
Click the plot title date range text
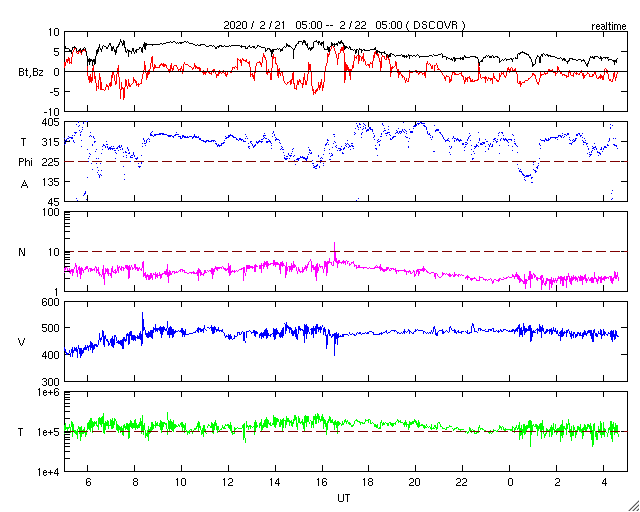tap(344, 25)
